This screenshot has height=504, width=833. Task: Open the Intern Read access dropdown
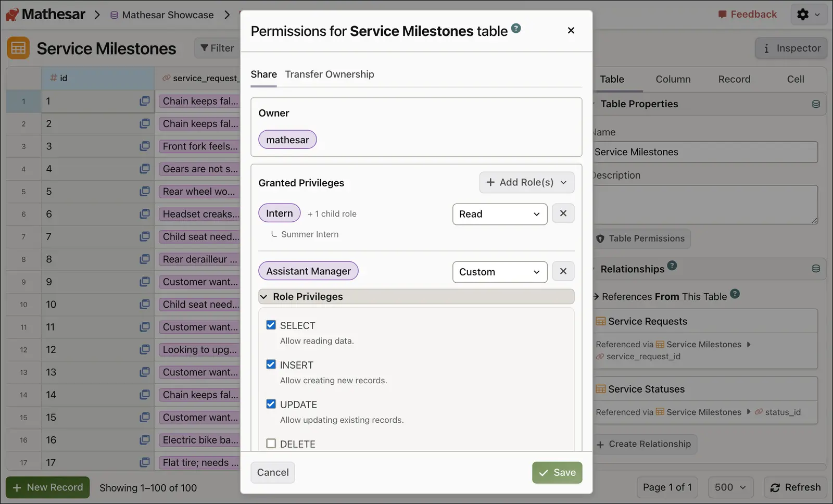pos(500,214)
